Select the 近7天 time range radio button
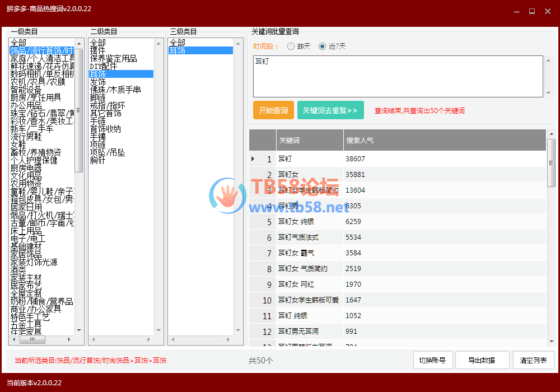The height and width of the screenshot is (392, 560). (322, 46)
